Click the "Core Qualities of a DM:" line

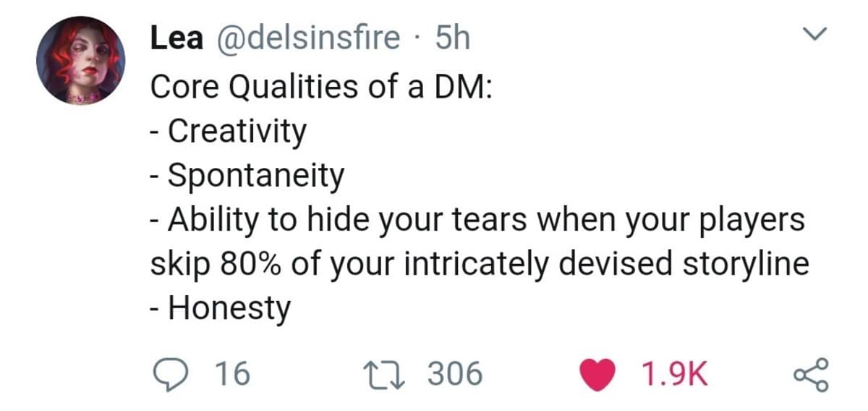click(x=321, y=87)
